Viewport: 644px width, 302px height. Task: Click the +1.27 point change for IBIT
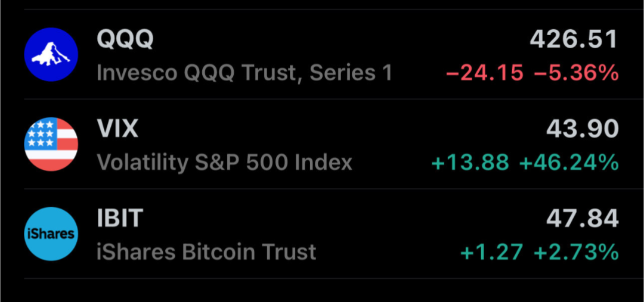pos(493,252)
